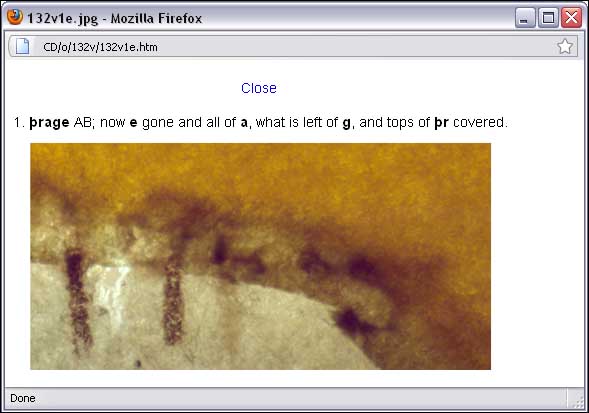This screenshot has width=589, height=413.
Task: Grab the resize grip in the status bar corner
Action: (577, 401)
